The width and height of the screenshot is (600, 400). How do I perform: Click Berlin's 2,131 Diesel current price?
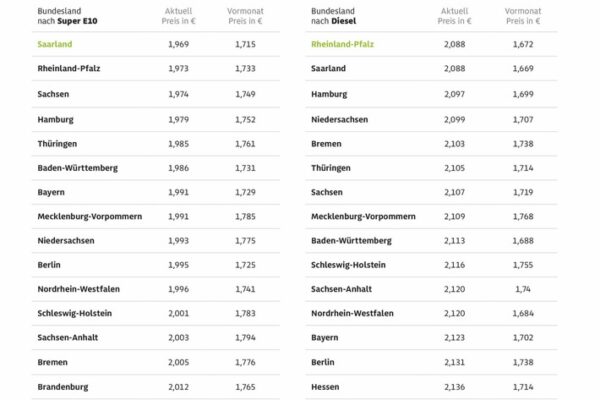(455, 362)
